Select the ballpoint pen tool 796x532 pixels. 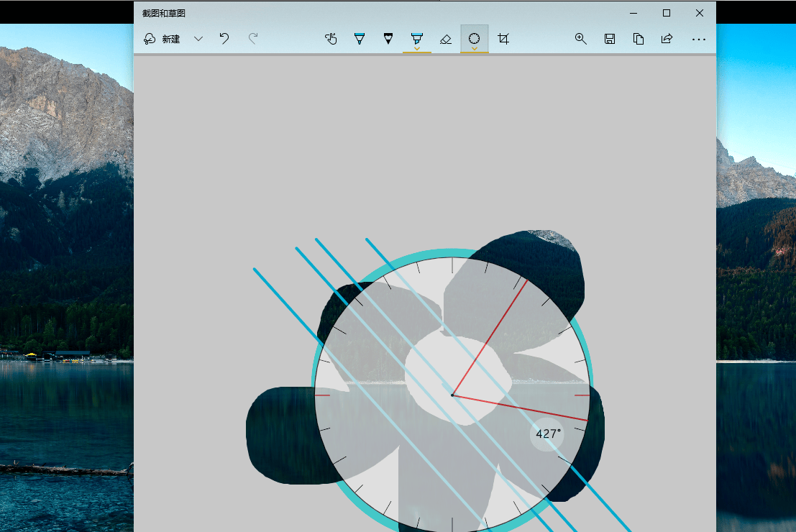[360, 39]
